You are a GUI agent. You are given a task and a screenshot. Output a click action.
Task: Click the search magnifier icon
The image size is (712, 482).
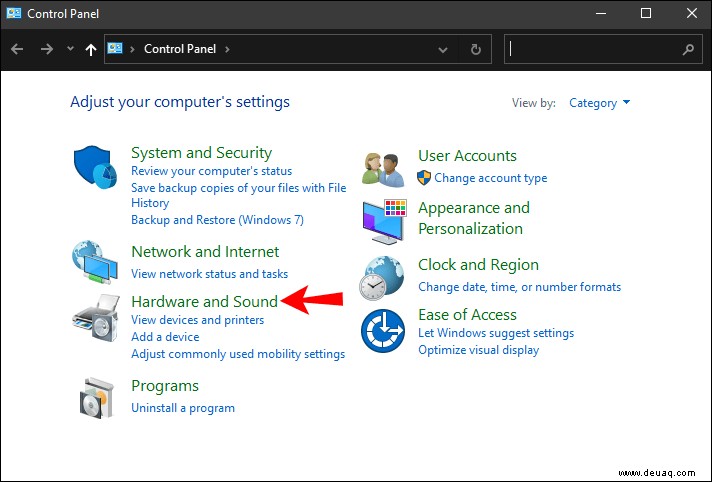(688, 49)
